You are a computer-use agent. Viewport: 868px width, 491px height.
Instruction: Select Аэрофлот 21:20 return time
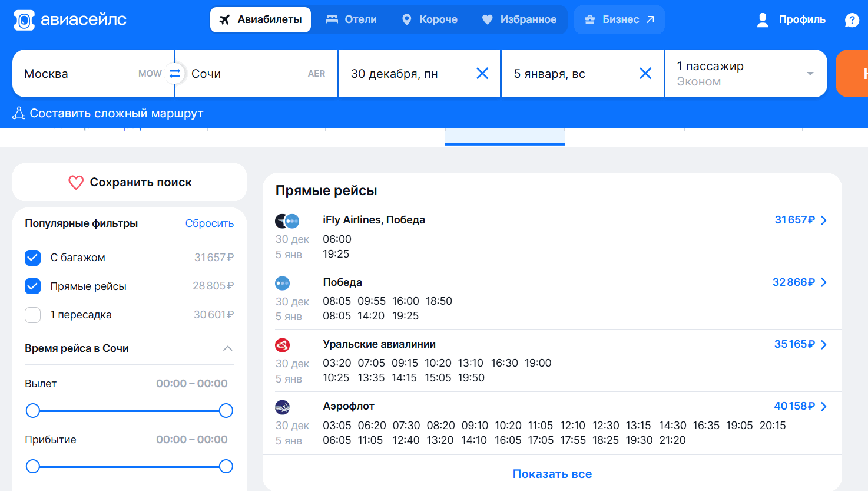(672, 440)
